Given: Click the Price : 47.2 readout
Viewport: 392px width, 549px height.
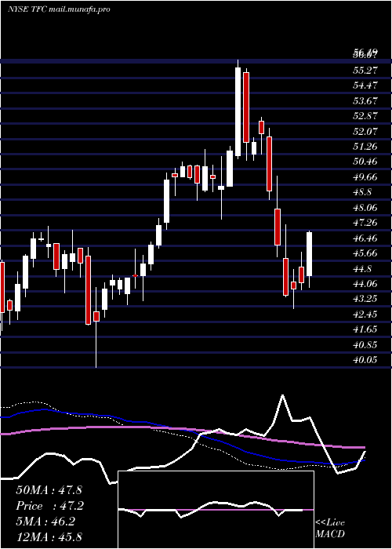Looking at the screenshot, I should (49, 506).
